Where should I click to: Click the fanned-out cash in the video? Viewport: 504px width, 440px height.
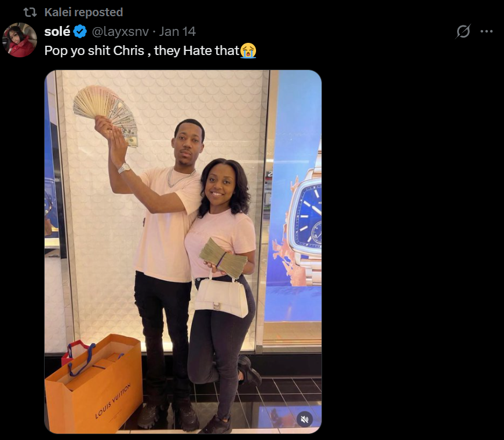105,113
